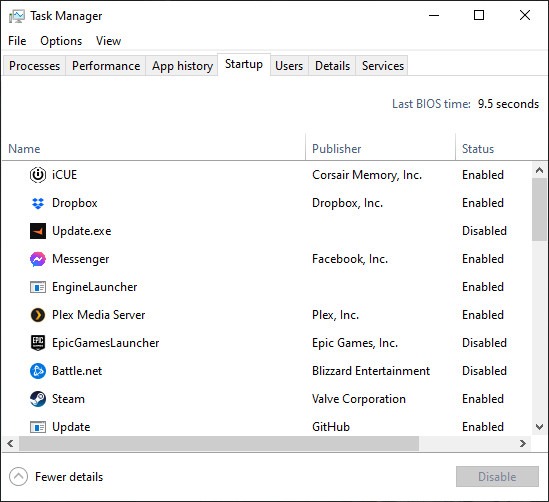
Task: Click the vertical scrollbar up arrow
Action: pyautogui.click(x=540, y=170)
